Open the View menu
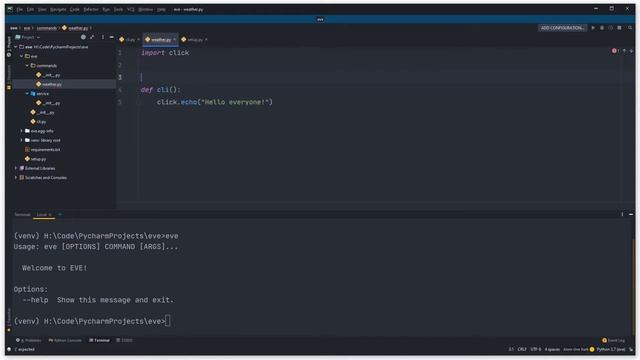640x360 pixels. tap(42, 9)
